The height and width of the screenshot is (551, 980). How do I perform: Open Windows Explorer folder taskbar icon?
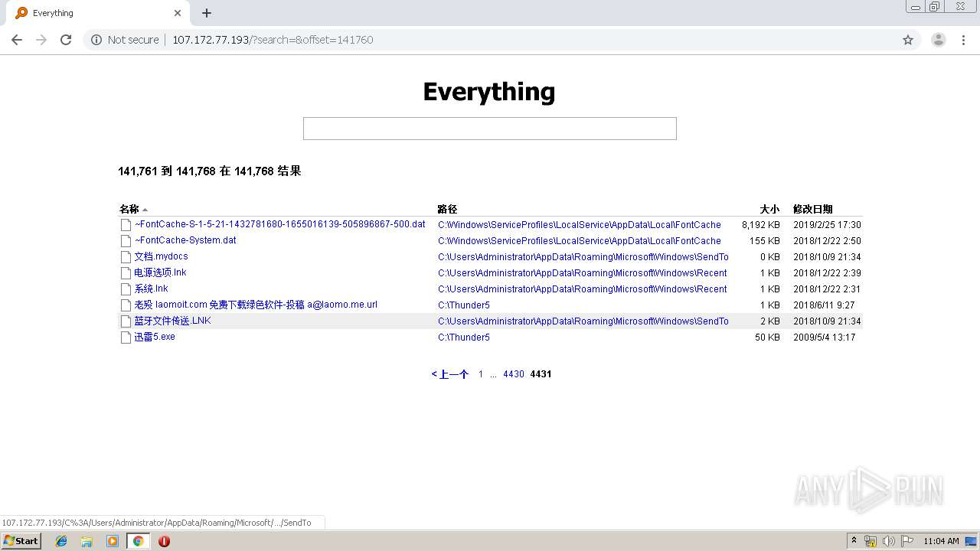[x=87, y=541]
